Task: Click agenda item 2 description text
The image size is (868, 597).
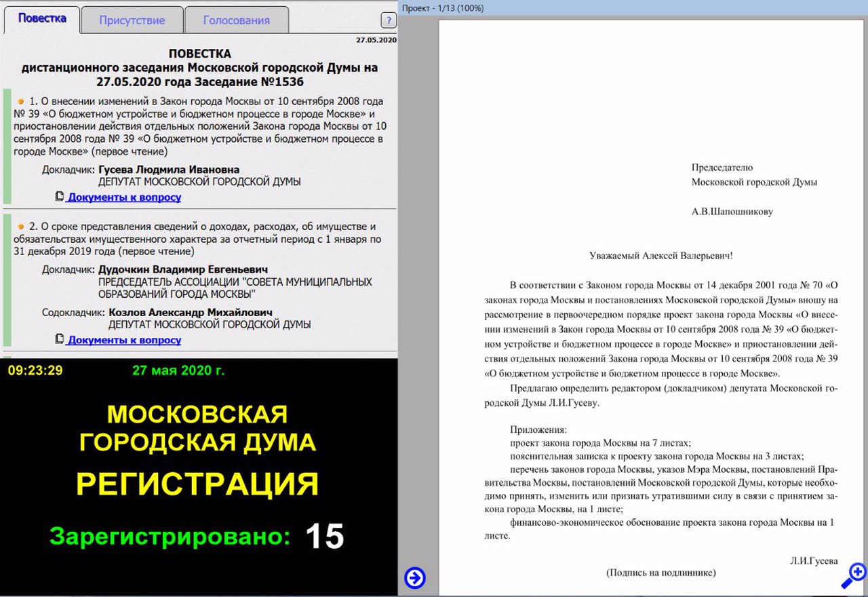Action: tap(197, 239)
